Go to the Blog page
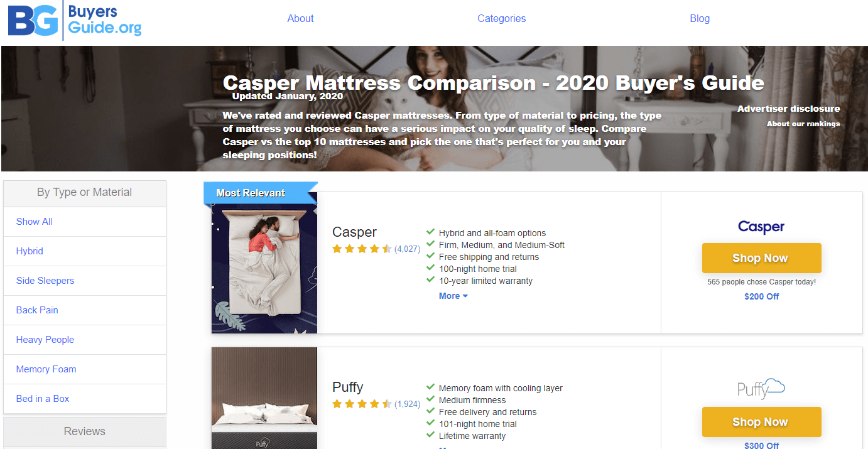This screenshot has width=868, height=449. click(700, 18)
